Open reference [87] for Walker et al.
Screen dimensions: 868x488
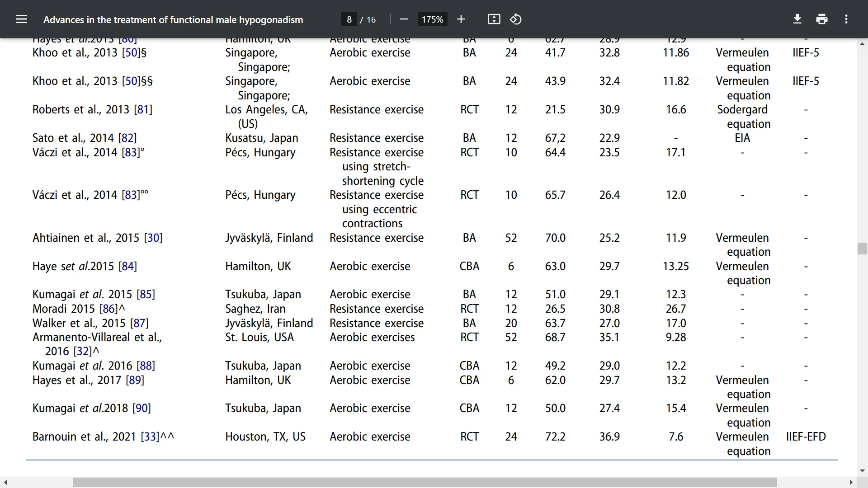(139, 324)
